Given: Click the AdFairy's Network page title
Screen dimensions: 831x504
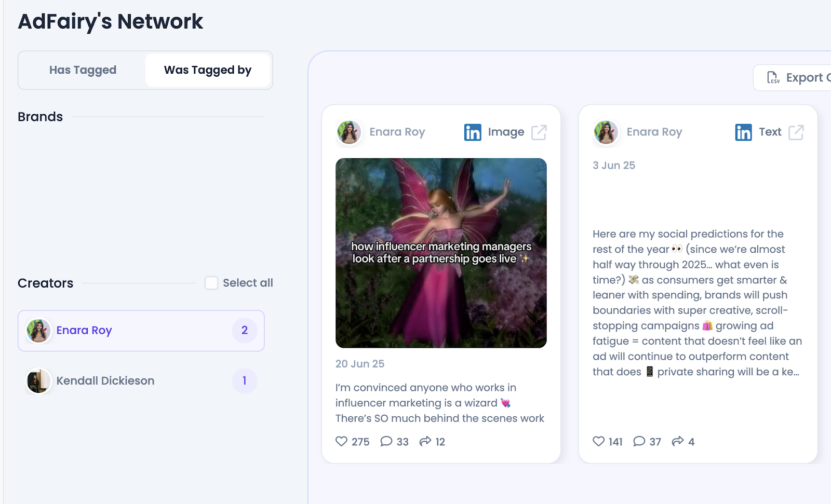Looking at the screenshot, I should (111, 22).
